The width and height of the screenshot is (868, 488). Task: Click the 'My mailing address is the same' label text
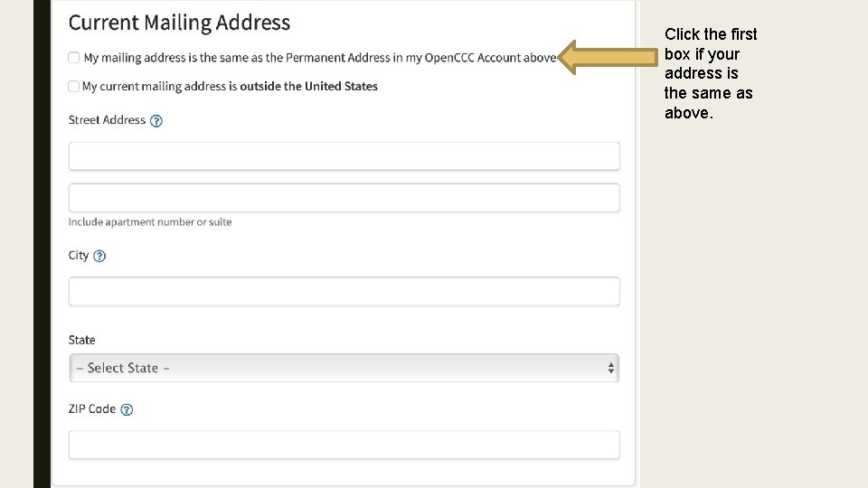click(320, 58)
